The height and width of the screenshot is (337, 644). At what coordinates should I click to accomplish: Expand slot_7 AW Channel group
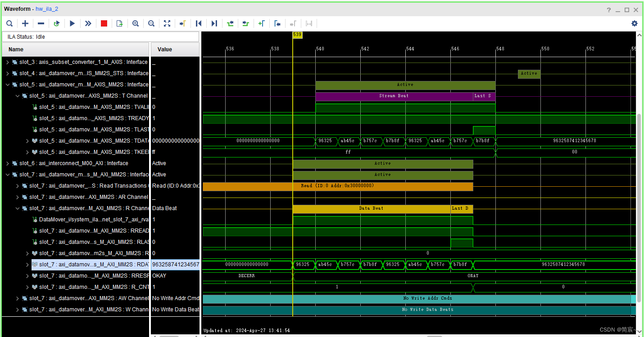(x=18, y=298)
